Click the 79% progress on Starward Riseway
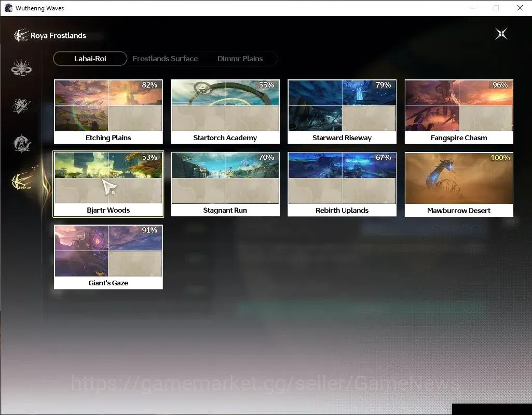This screenshot has height=415, width=532. tap(384, 85)
